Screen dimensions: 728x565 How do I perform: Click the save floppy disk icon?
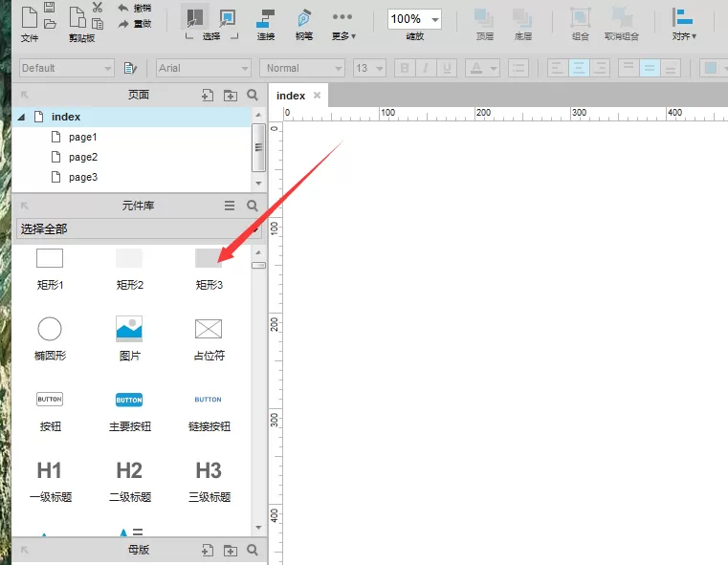49,7
